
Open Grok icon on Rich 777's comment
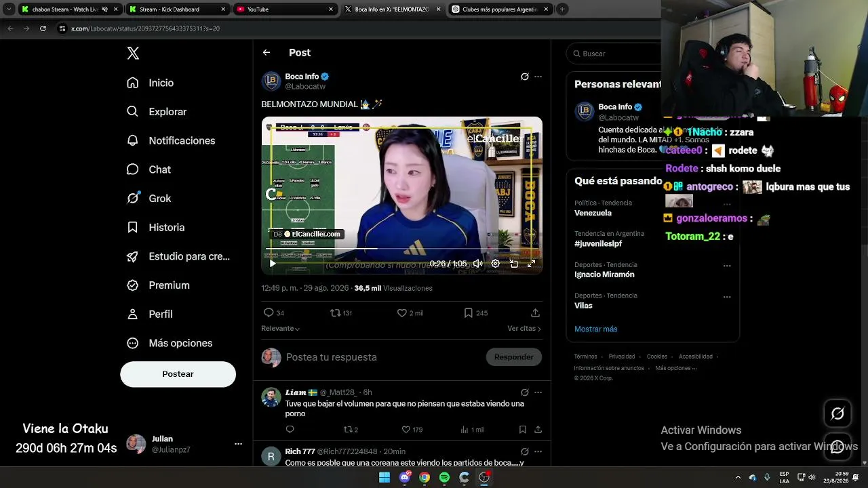click(524, 451)
